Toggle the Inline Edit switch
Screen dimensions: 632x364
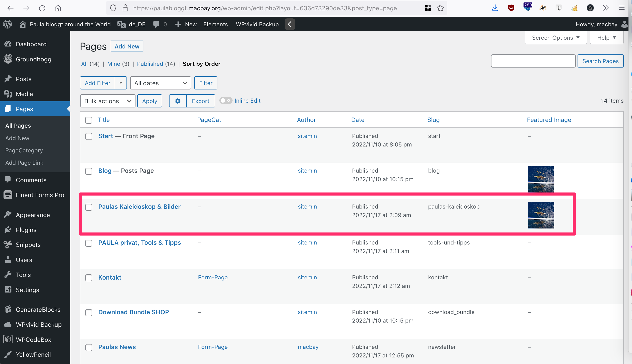click(226, 100)
